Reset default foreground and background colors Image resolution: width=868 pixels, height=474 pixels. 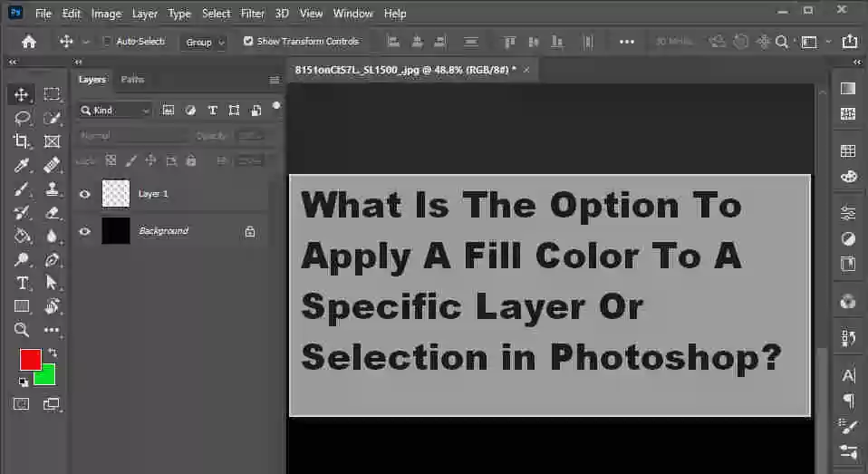point(24,382)
